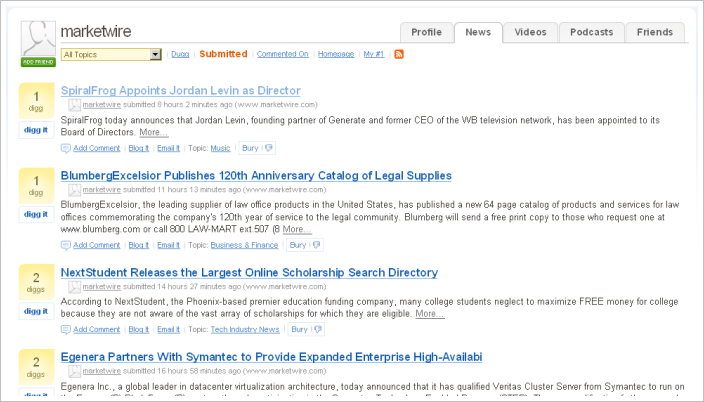Click thumbs-down icon beside NextStudent Bury
Screen dimensions: 704x402
[x=317, y=330]
